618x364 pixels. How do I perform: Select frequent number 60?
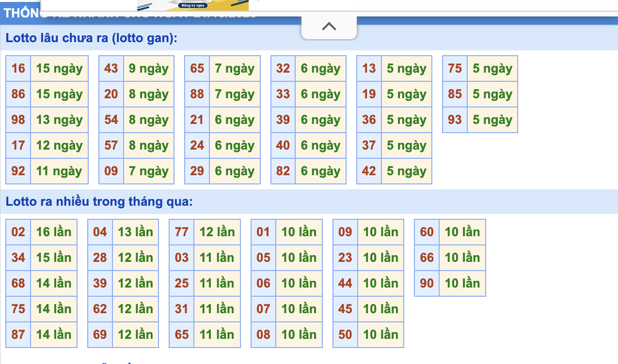click(427, 232)
